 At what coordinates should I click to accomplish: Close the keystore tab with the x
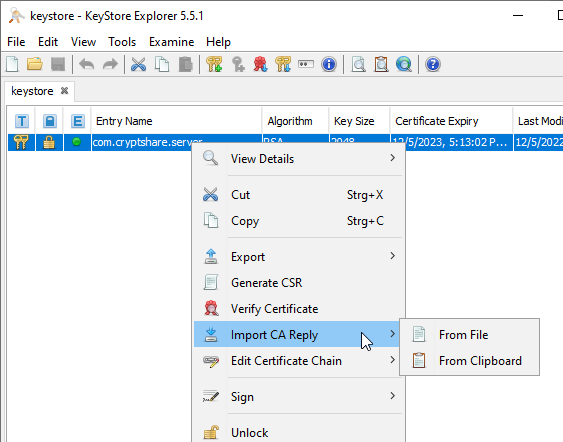click(x=65, y=91)
